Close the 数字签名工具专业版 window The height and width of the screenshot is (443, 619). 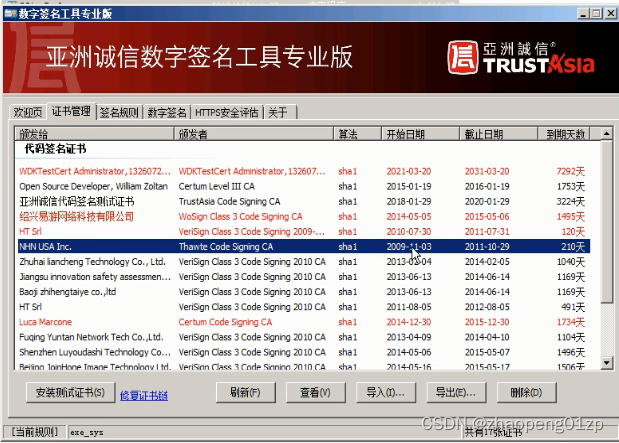click(611, 14)
